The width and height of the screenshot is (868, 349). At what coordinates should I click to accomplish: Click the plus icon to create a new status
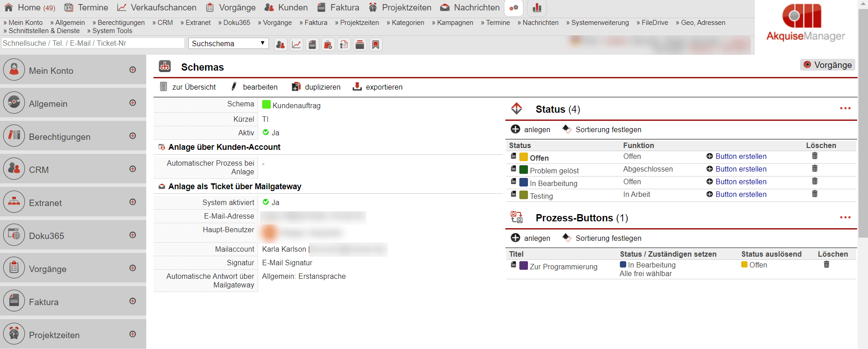pyautogui.click(x=515, y=129)
